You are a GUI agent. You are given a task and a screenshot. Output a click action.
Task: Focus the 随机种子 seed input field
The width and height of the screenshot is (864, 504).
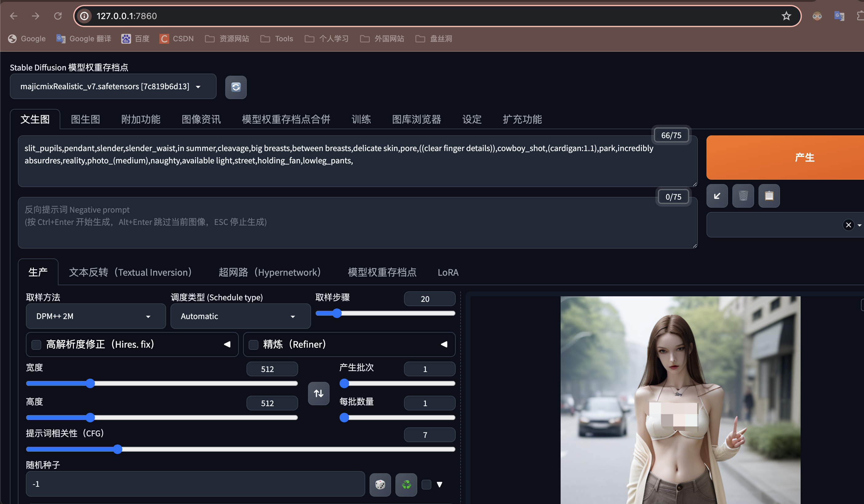tap(195, 484)
